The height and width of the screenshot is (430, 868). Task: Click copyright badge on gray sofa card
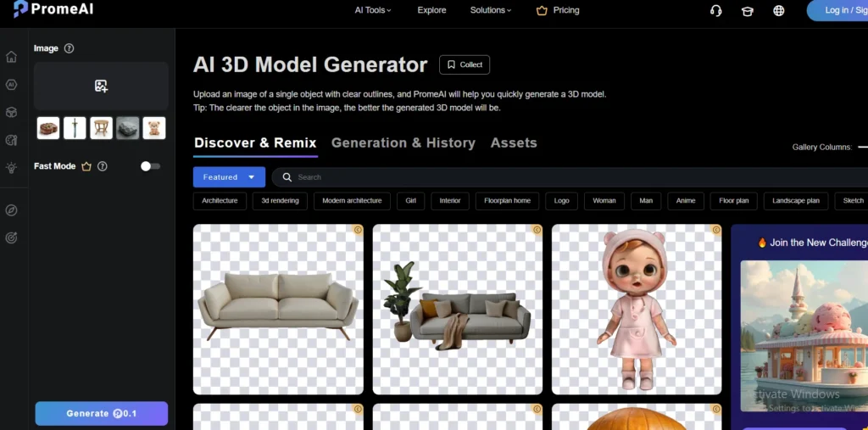click(x=537, y=229)
